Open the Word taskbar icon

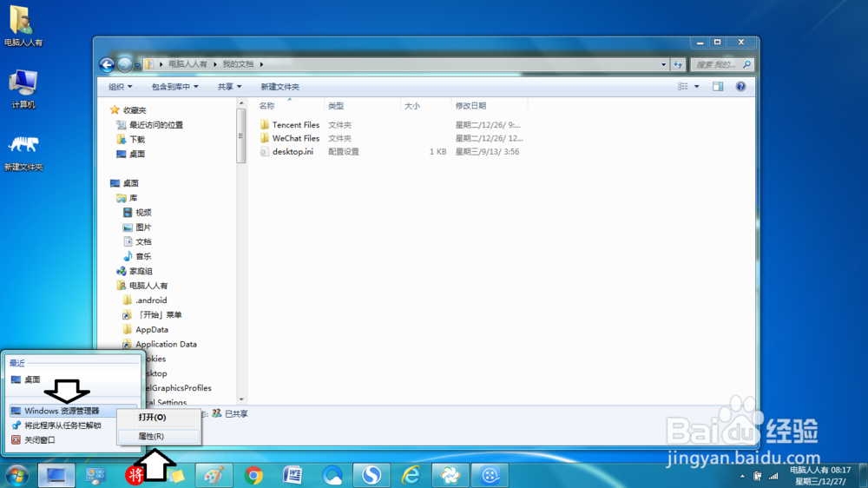point(293,475)
